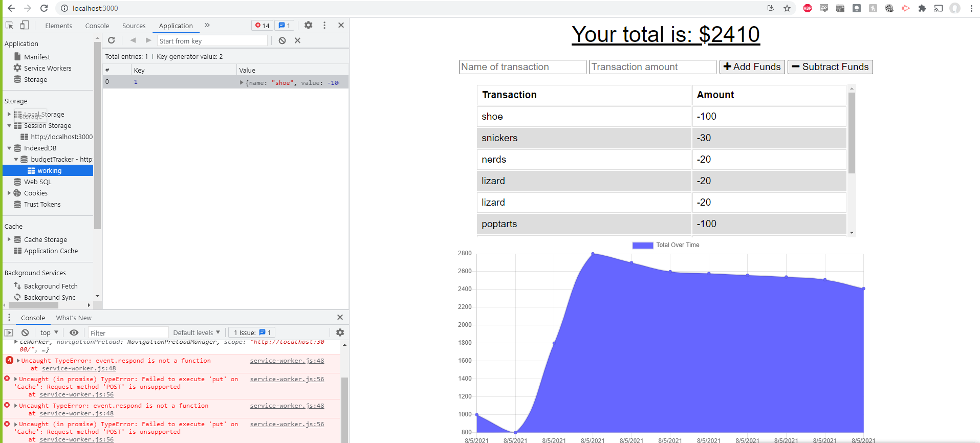Toggle the live expression eye icon

pyautogui.click(x=74, y=333)
